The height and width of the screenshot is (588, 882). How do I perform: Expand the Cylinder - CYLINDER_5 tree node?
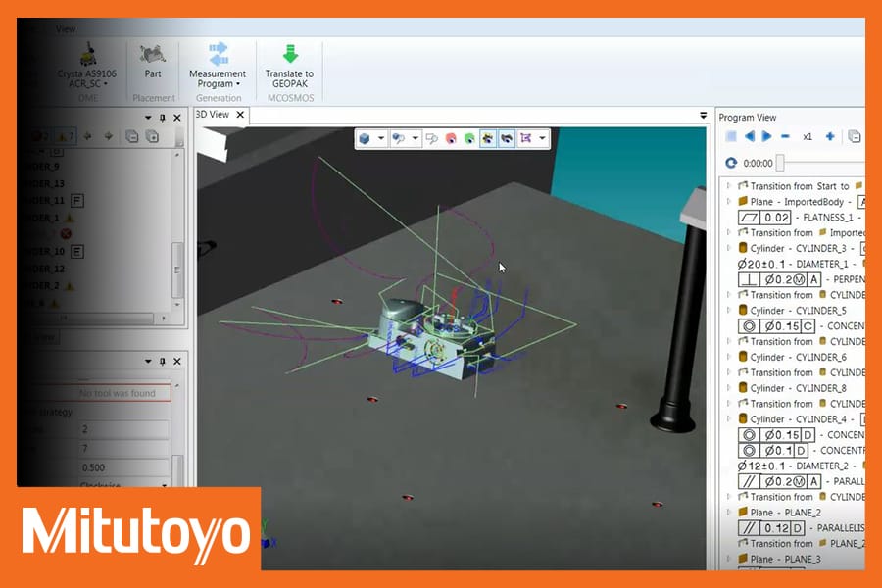(x=728, y=311)
